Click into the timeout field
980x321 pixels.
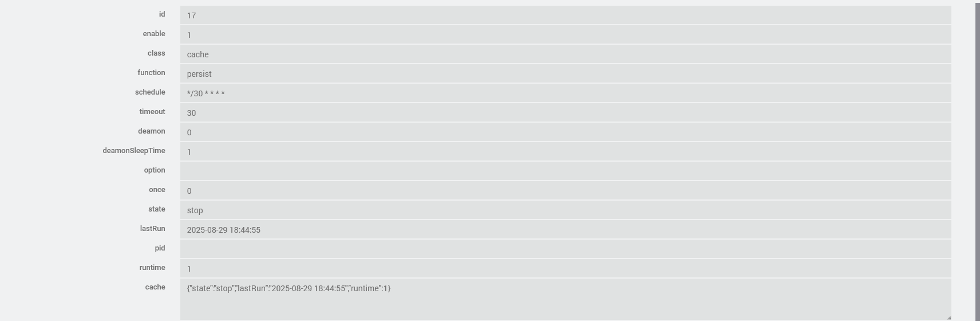pyautogui.click(x=565, y=113)
